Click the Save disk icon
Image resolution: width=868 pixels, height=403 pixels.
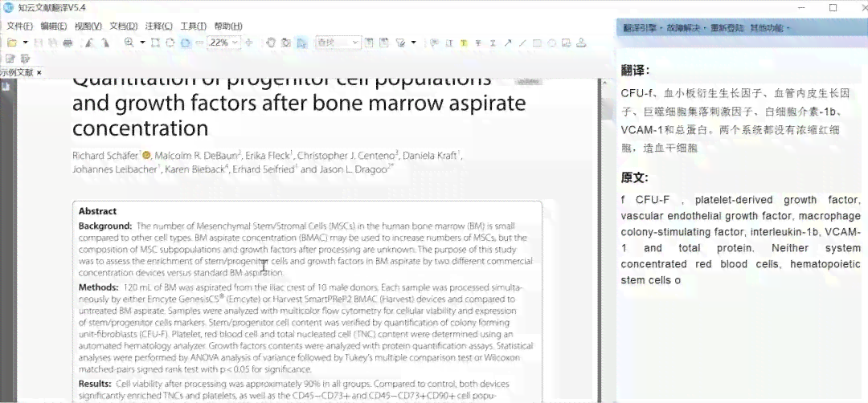click(39, 43)
